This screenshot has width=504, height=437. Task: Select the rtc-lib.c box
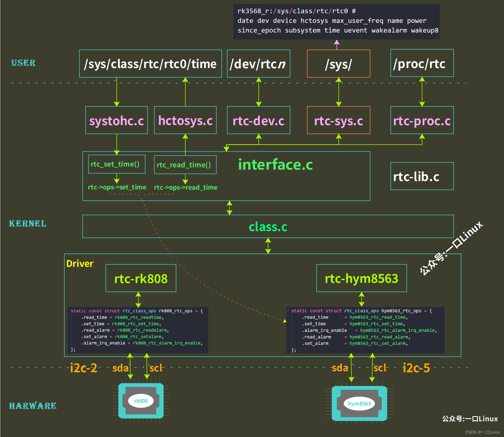pyautogui.click(x=422, y=176)
